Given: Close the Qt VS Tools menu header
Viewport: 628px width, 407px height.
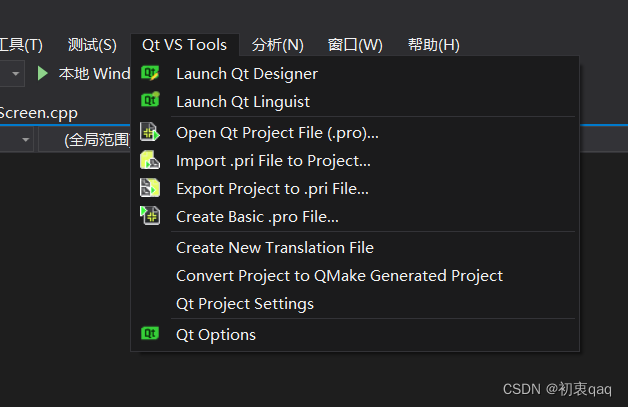Looking at the screenshot, I should click(x=185, y=44).
